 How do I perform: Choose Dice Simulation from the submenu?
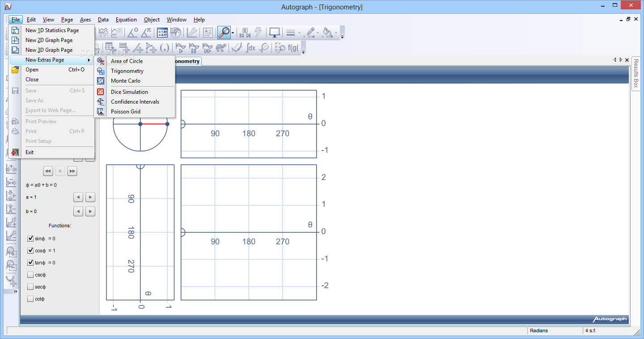click(x=135, y=92)
